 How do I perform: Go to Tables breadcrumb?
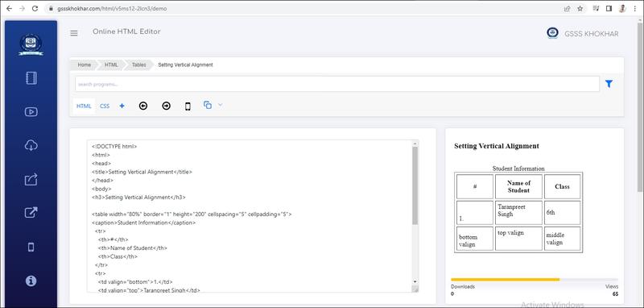pos(138,65)
